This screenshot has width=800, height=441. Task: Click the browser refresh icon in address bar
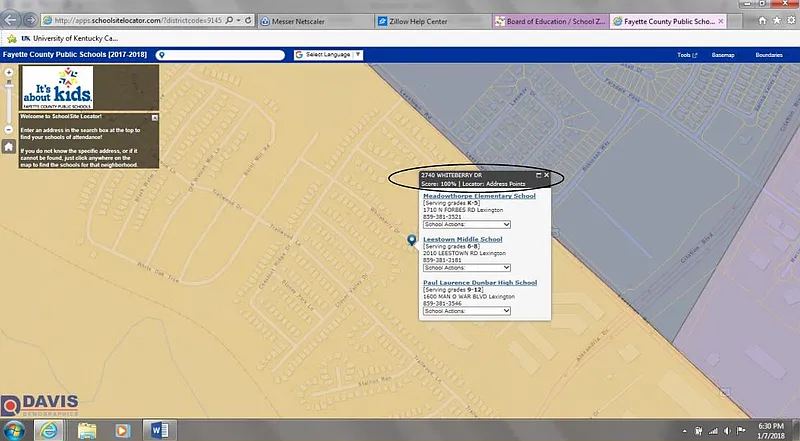[247, 20]
